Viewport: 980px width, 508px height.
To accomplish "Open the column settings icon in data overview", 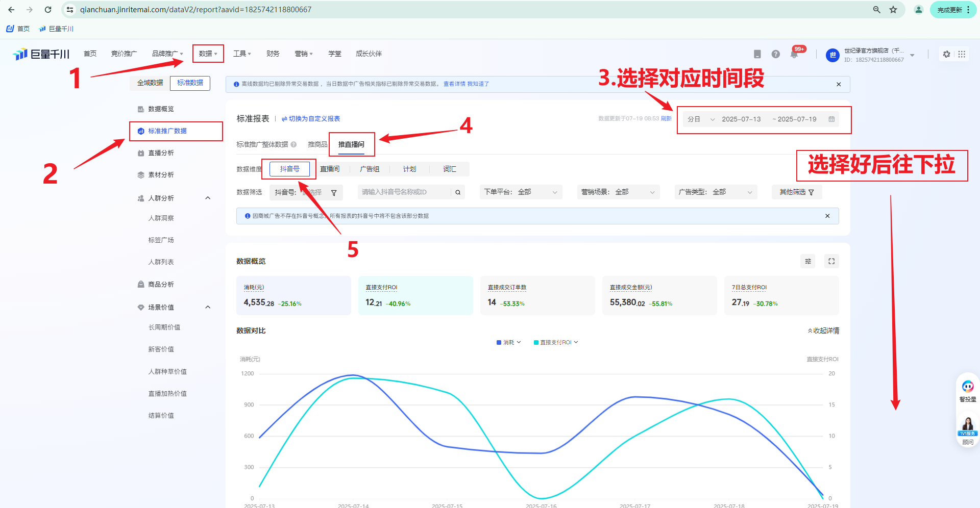I will [807, 261].
